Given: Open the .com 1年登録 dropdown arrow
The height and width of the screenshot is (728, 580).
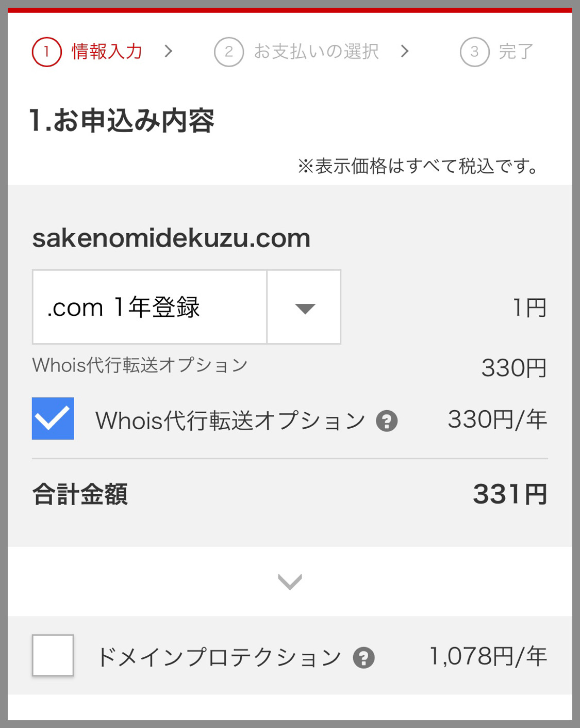Looking at the screenshot, I should [304, 308].
